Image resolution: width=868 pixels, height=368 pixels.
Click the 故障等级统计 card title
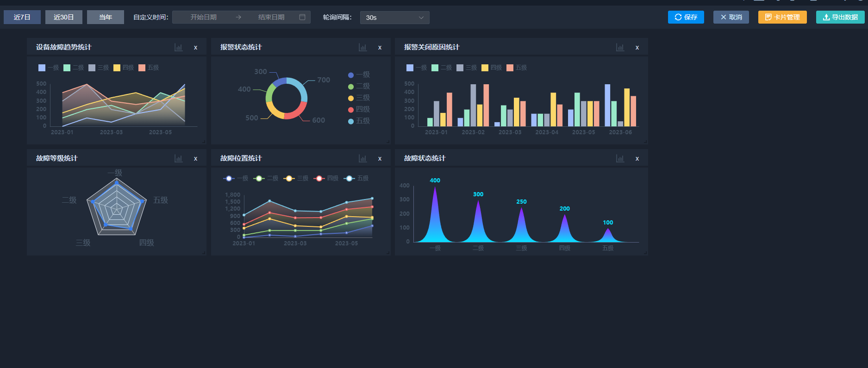pos(57,158)
